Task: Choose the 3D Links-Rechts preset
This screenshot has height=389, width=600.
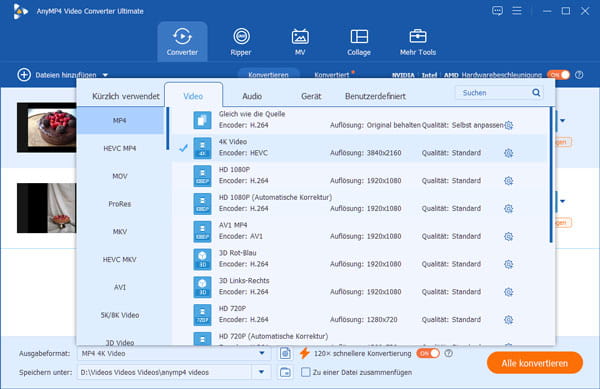Action: (360, 286)
